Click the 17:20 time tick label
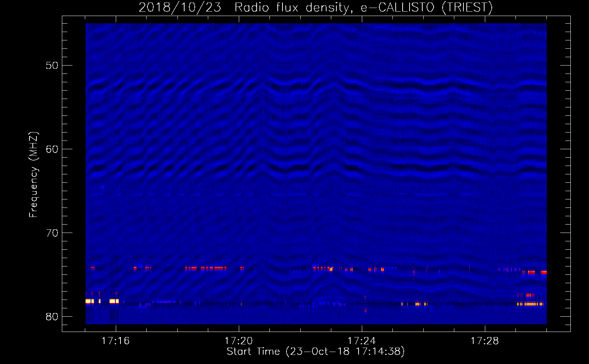Screen dimensions: 589x364 pyautogui.click(x=238, y=341)
